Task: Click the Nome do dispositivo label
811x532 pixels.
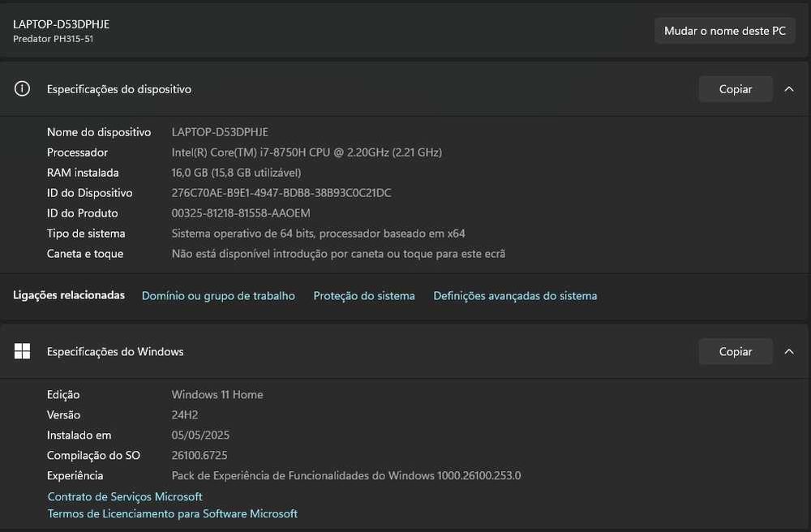Action: click(x=99, y=132)
